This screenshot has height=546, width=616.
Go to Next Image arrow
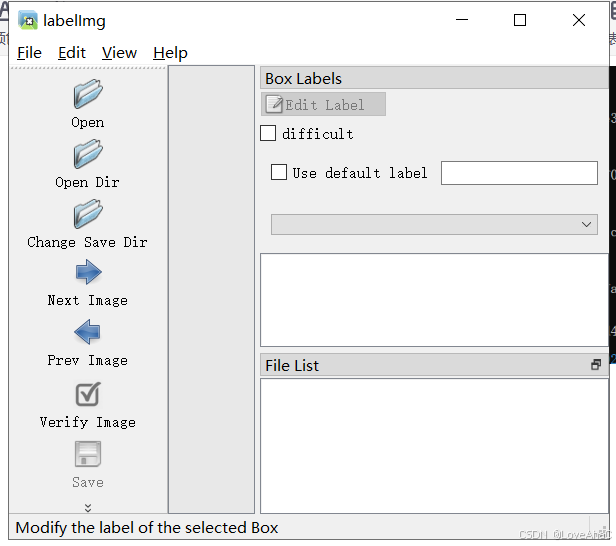(x=88, y=272)
